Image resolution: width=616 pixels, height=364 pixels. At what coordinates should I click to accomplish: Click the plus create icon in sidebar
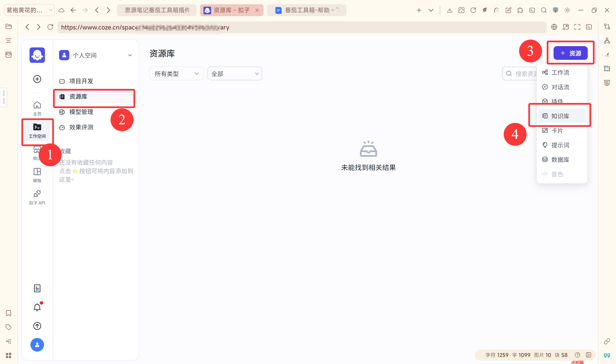[x=37, y=79]
